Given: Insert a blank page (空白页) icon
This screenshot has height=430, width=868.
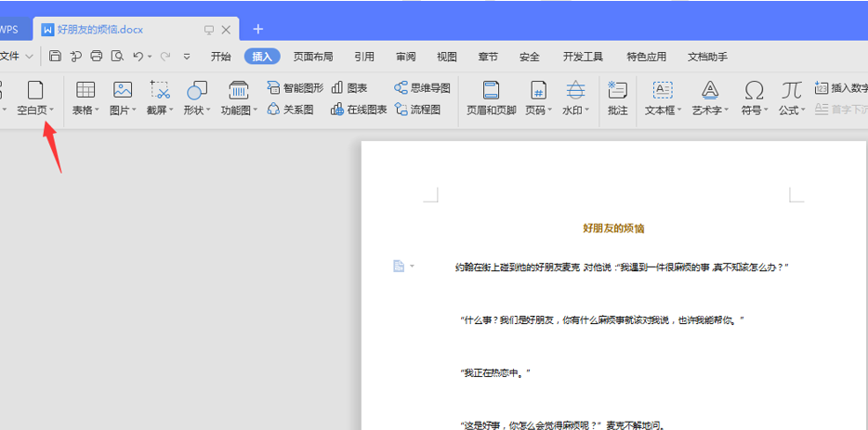Looking at the screenshot, I should tap(35, 90).
